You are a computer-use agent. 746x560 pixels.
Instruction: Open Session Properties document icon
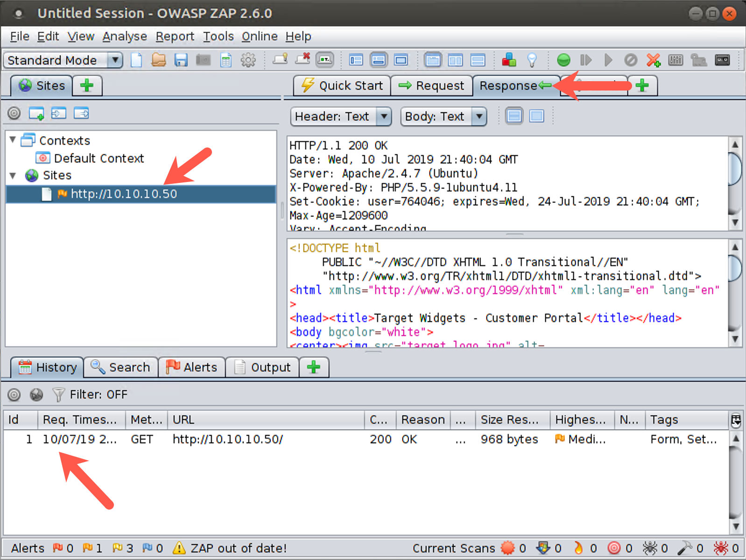(226, 60)
